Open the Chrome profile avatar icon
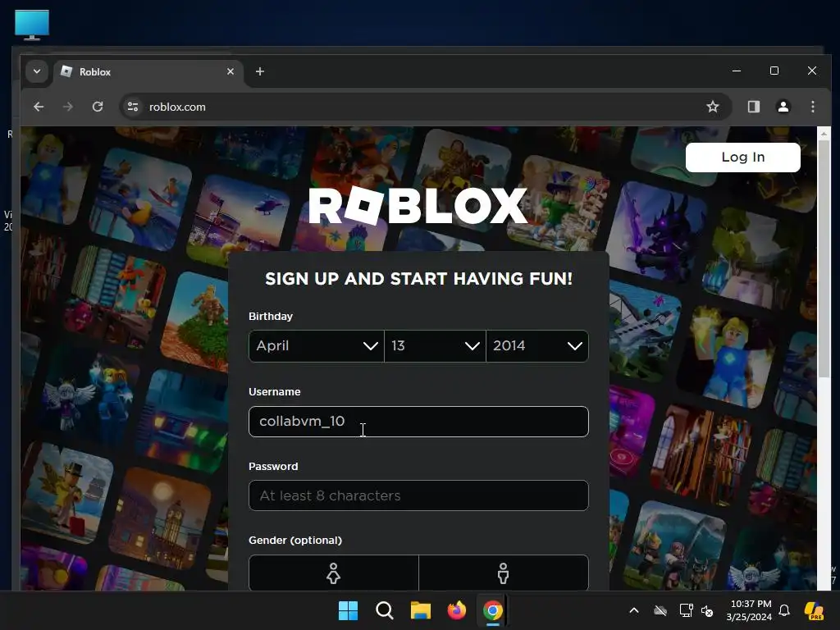The image size is (840, 630). pyautogui.click(x=783, y=107)
